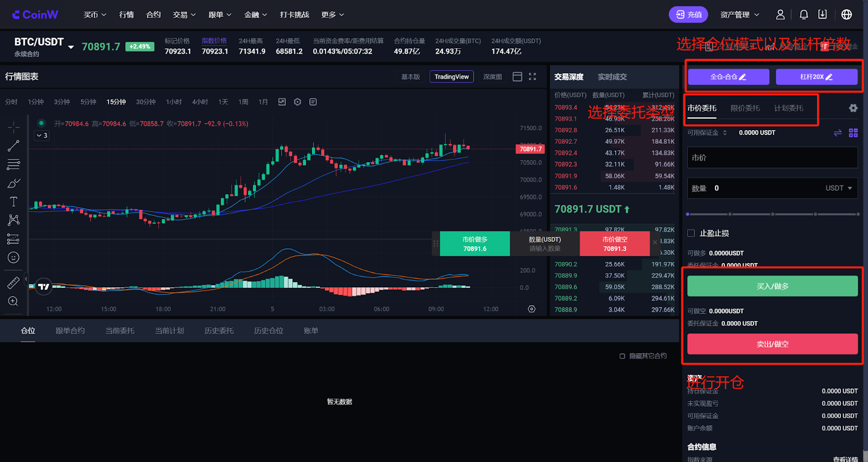Image resolution: width=868 pixels, height=462 pixels.
Task: Click the 市价做空 quick order button
Action: (615, 244)
